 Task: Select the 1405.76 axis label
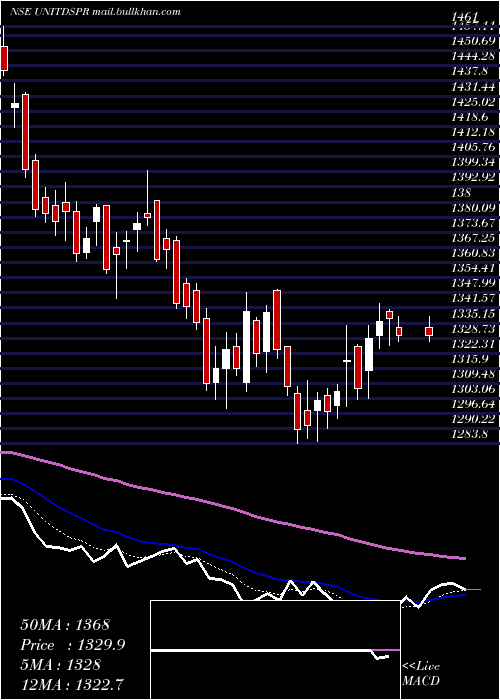(473, 148)
